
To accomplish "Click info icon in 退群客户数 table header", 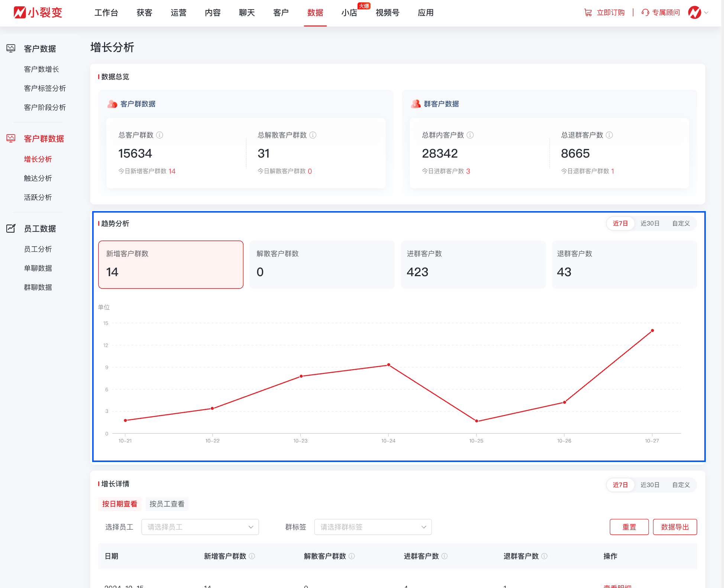I will tap(544, 556).
